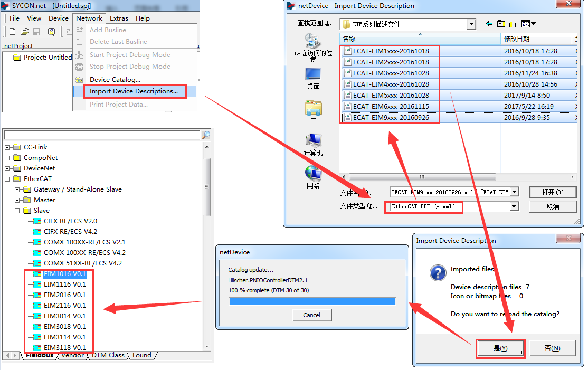Click the Help question mark toolbar icon
588x370 pixels.
click(x=51, y=32)
